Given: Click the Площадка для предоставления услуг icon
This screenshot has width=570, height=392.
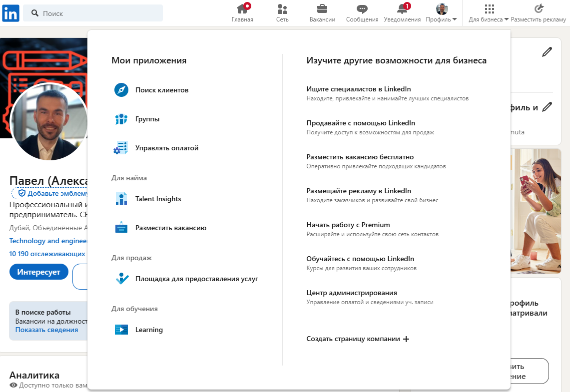Looking at the screenshot, I should [x=122, y=279].
